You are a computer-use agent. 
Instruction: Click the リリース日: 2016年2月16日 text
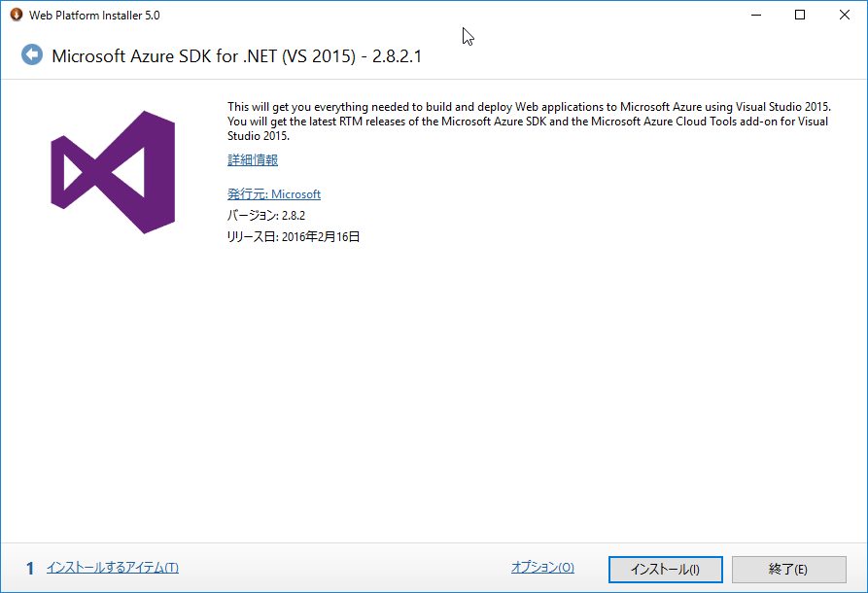click(x=294, y=237)
